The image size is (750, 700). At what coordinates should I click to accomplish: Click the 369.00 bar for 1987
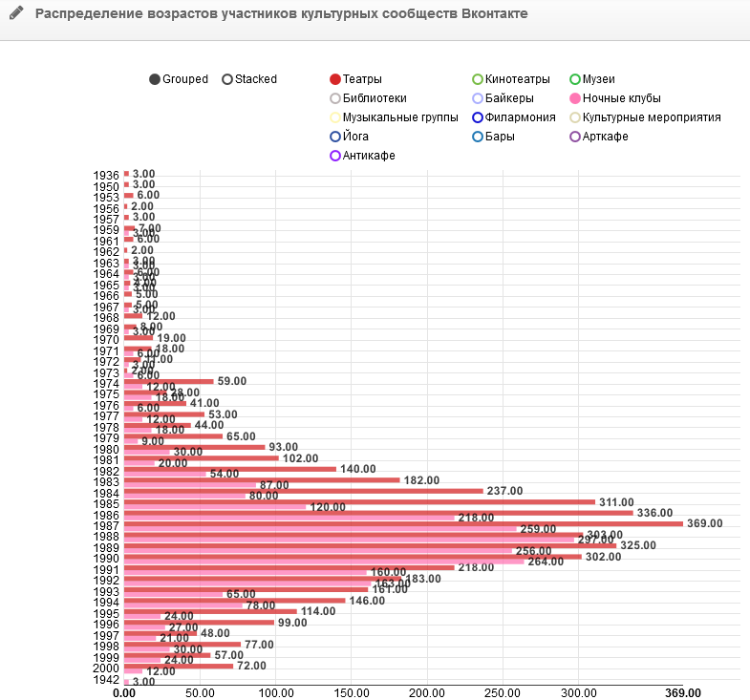[x=401, y=523]
